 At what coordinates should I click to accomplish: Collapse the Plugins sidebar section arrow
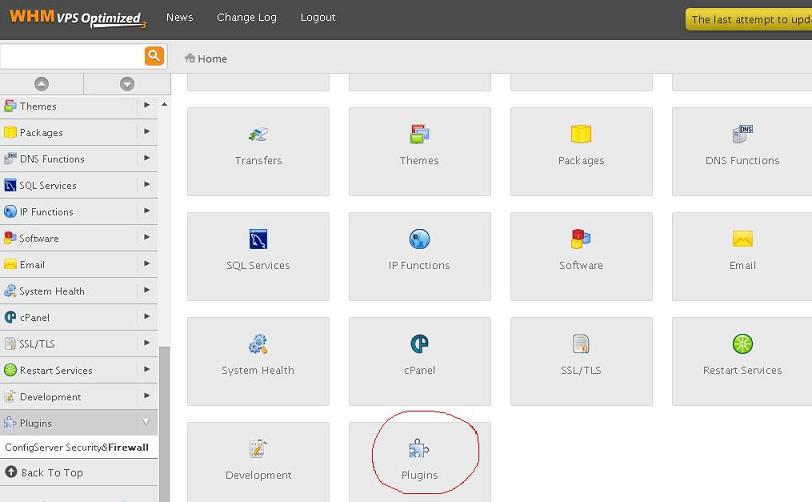point(146,422)
